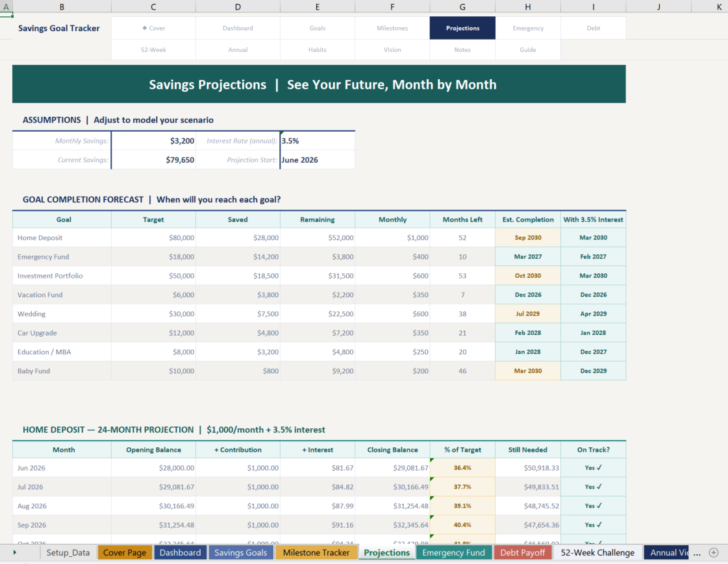
Task: Open 52-Week navigation button
Action: [154, 49]
